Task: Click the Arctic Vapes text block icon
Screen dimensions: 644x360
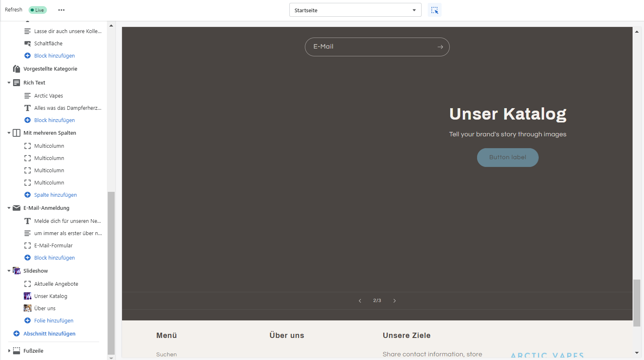Action: [27, 96]
